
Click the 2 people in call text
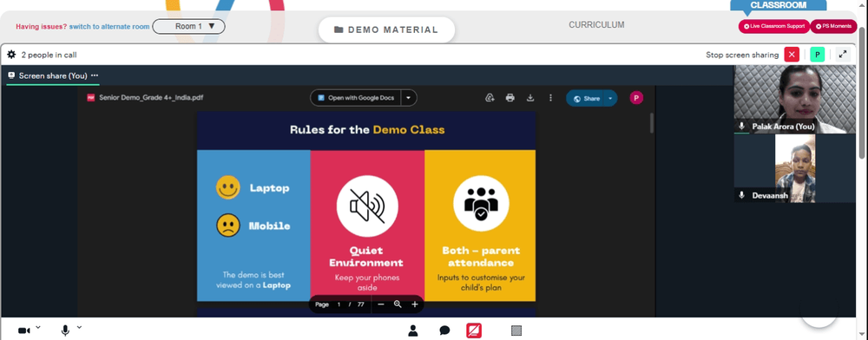tap(49, 55)
